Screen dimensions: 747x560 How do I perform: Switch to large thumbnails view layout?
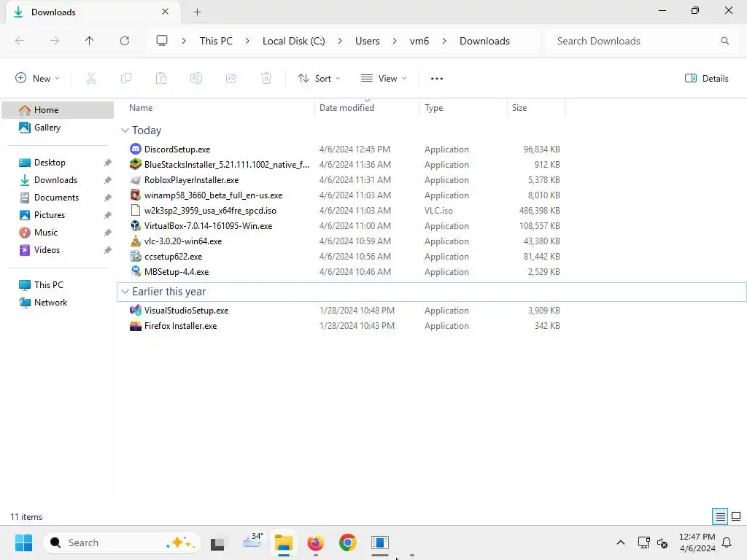[736, 516]
